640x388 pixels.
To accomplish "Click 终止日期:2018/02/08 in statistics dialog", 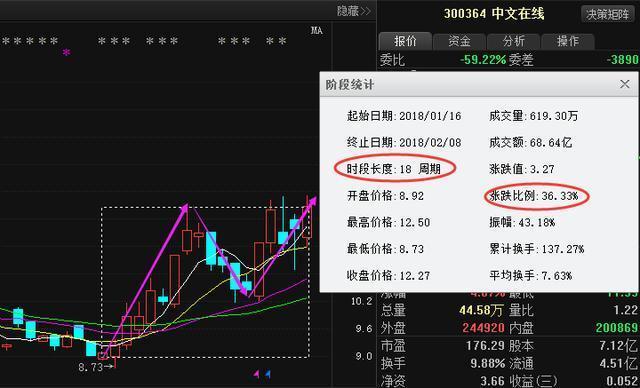I will (404, 143).
